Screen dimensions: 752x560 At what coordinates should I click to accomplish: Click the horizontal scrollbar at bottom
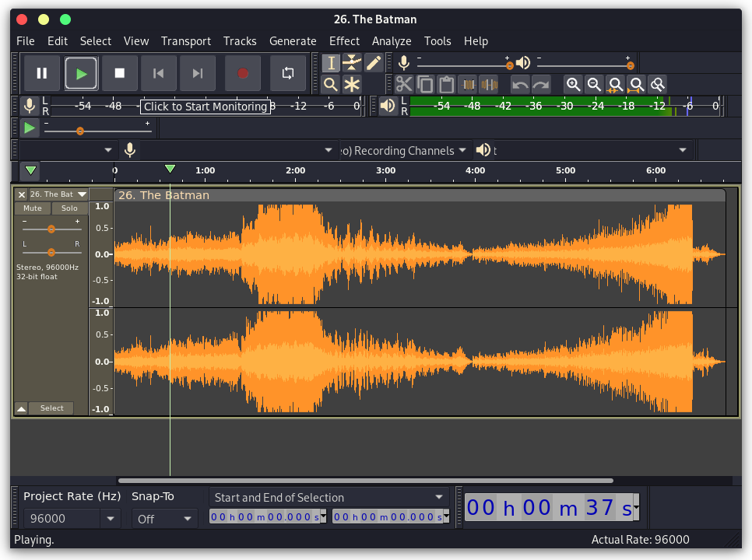pyautogui.click(x=366, y=480)
